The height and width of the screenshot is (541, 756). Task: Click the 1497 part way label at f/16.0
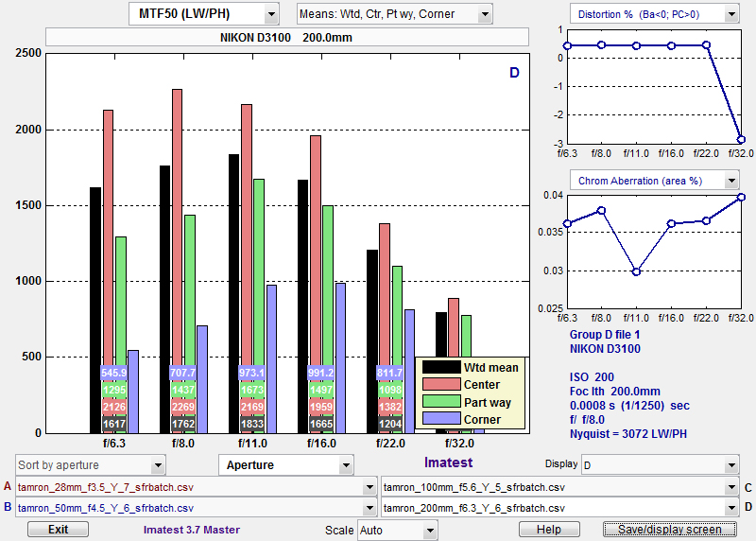point(321,390)
